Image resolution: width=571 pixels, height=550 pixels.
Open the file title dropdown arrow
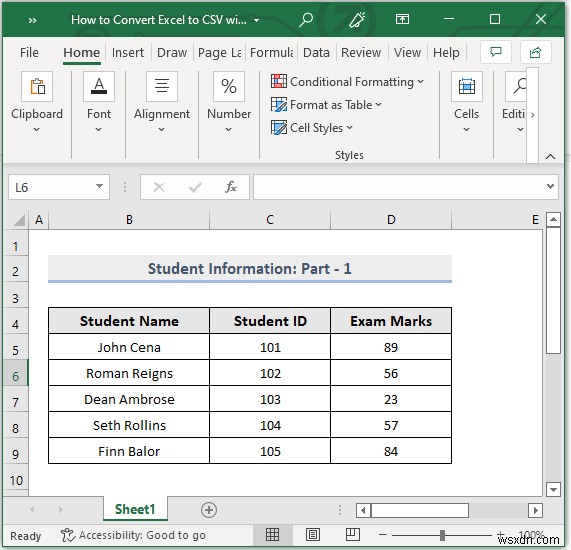(x=256, y=20)
